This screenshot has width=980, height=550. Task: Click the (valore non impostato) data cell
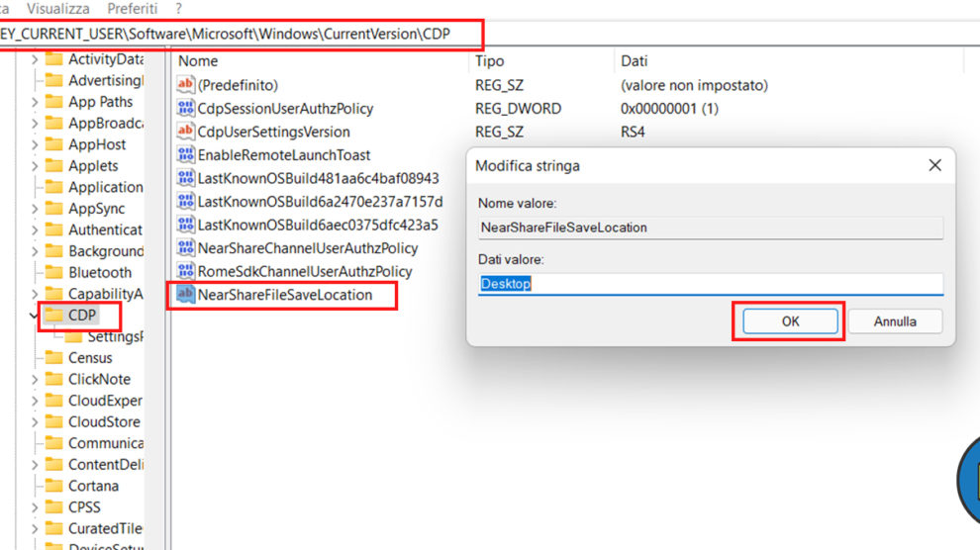point(694,85)
